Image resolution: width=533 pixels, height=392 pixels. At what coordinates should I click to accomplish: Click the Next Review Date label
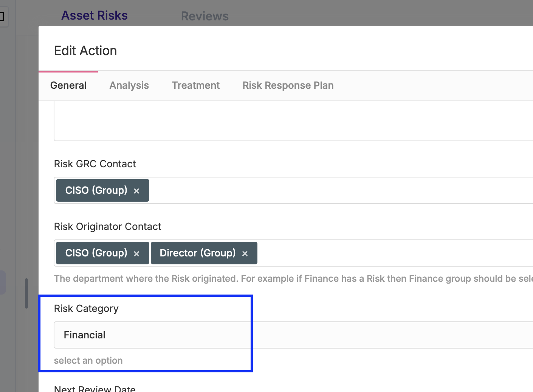tap(95, 389)
